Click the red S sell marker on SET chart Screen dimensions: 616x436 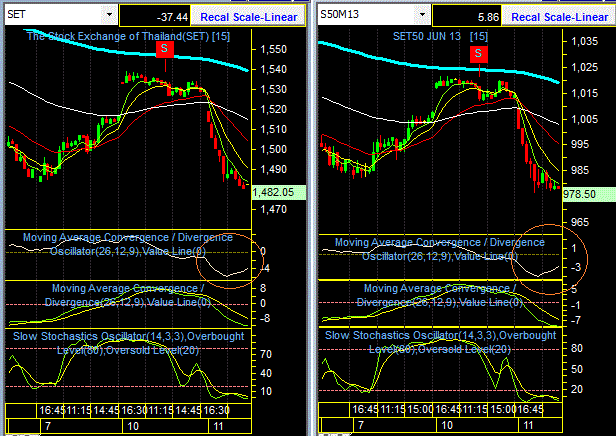165,49
